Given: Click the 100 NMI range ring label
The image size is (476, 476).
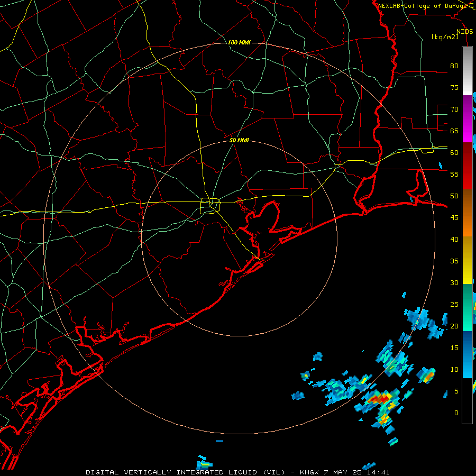Looking at the screenshot, I should [239, 42].
